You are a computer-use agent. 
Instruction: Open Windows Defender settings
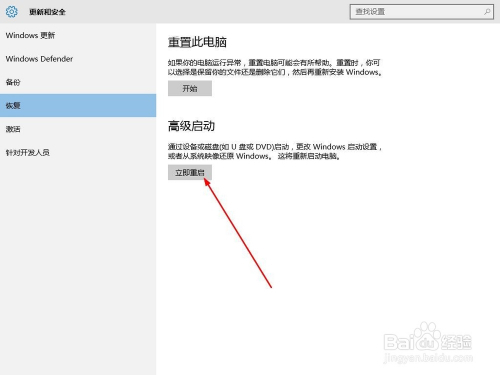click(x=78, y=59)
